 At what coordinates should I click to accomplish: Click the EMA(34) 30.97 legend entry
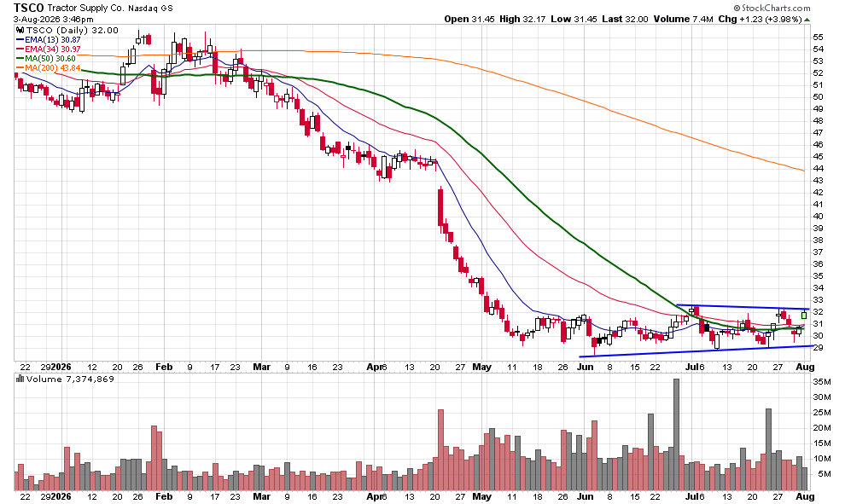tap(52, 49)
